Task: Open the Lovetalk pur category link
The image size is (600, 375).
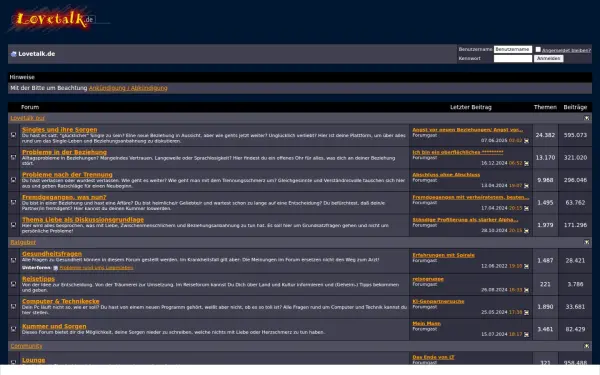Action: (x=28, y=118)
